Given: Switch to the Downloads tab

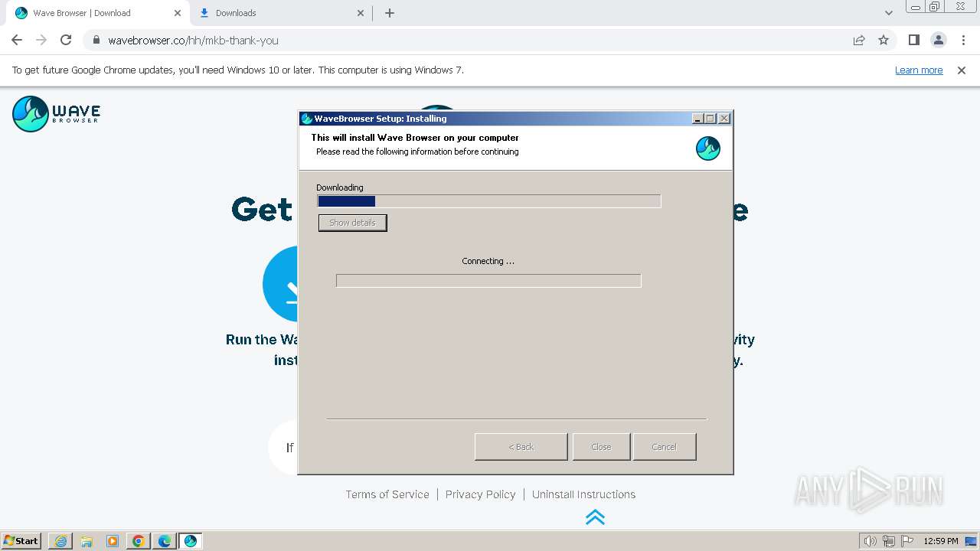Looking at the screenshot, I should [280, 13].
